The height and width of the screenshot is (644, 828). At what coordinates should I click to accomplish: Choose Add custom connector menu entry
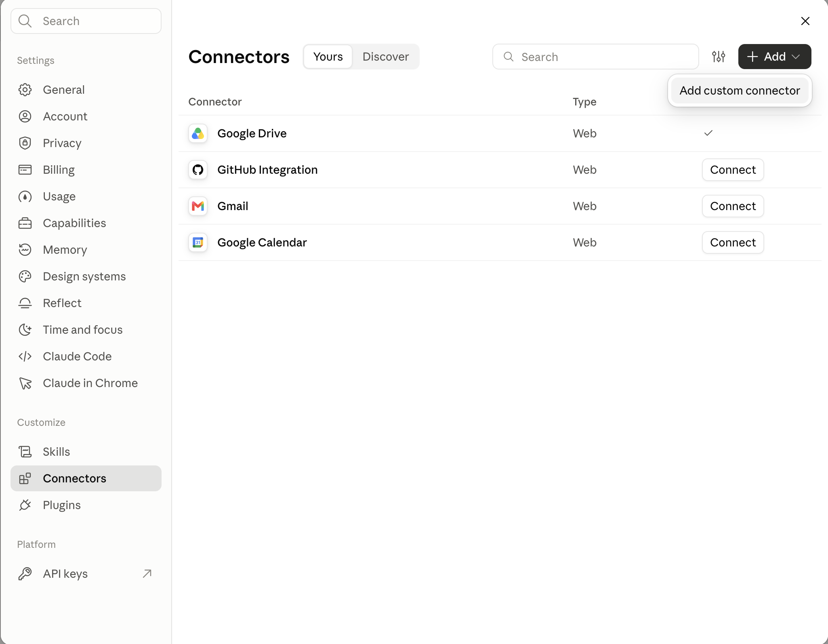(x=740, y=90)
